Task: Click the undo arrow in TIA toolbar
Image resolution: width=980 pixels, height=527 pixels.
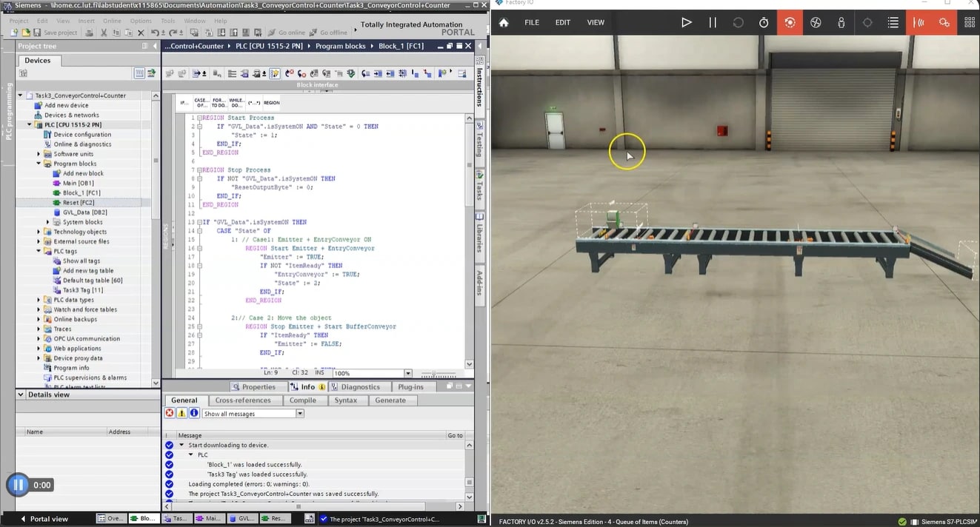Action: tap(154, 33)
